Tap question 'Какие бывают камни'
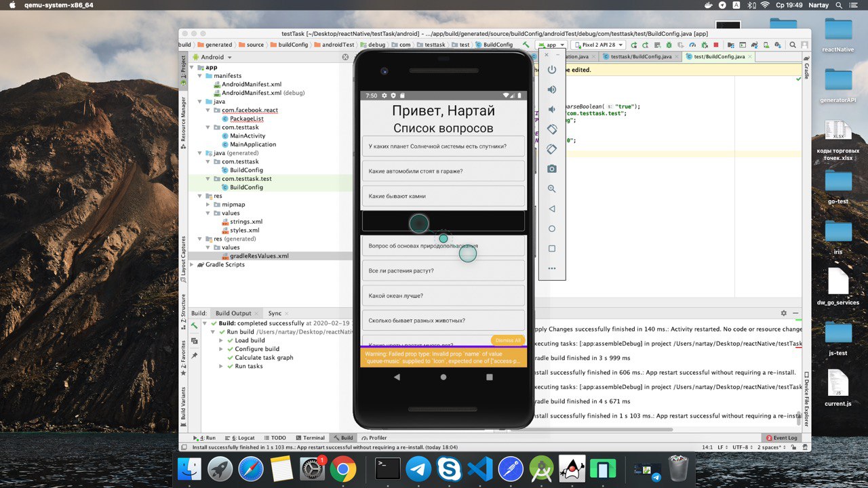The width and height of the screenshot is (868, 488). click(x=443, y=196)
